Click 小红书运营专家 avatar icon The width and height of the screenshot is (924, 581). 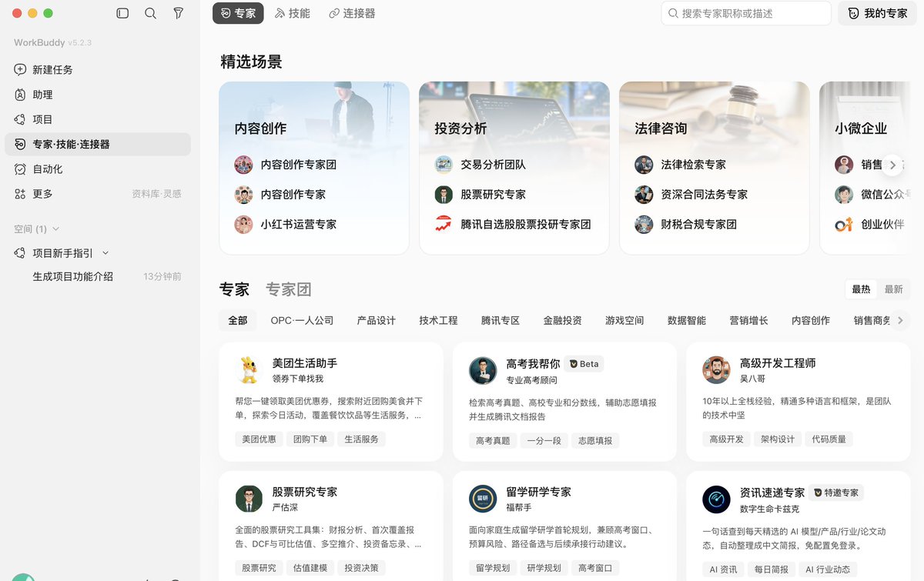[x=243, y=225]
